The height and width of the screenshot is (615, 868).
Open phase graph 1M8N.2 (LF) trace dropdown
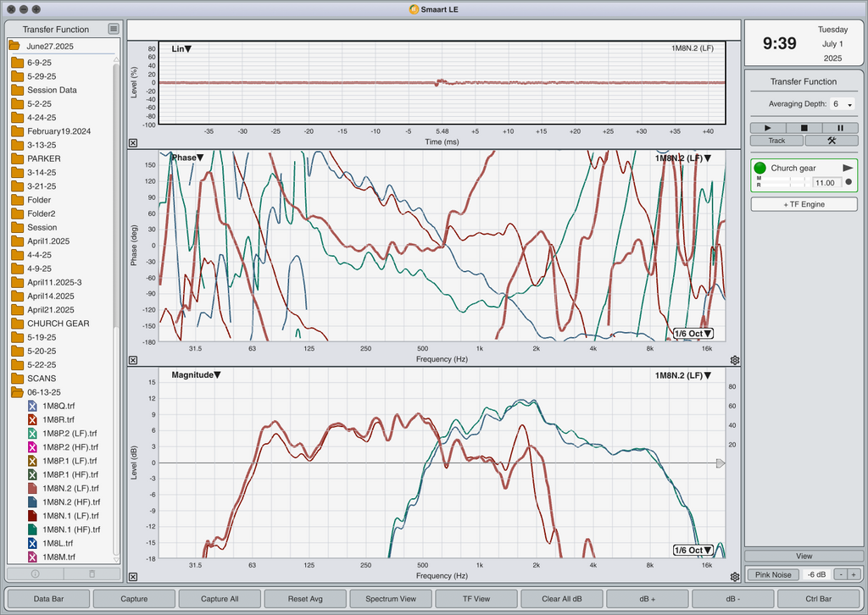[682, 158]
